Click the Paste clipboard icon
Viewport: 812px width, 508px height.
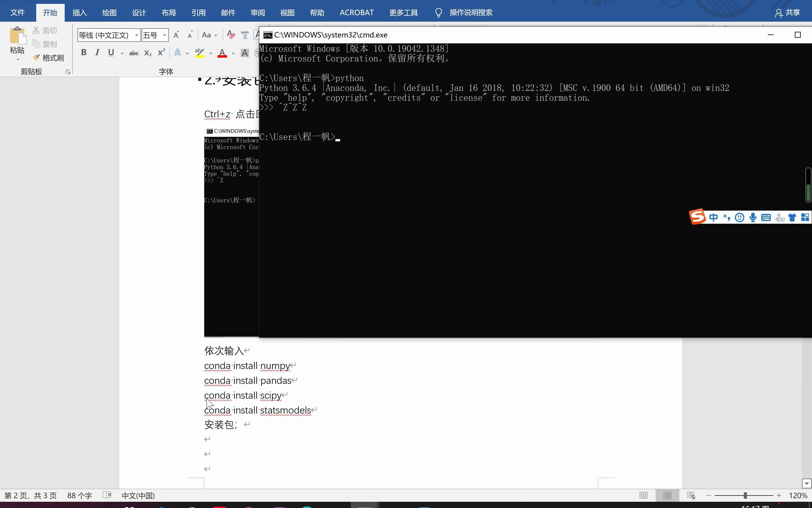click(x=18, y=36)
